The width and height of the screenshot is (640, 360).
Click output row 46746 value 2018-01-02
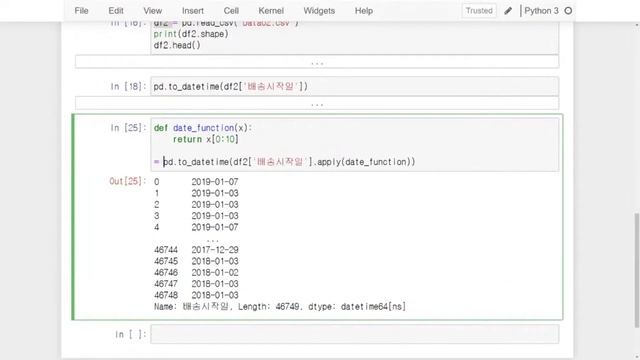[x=215, y=273]
